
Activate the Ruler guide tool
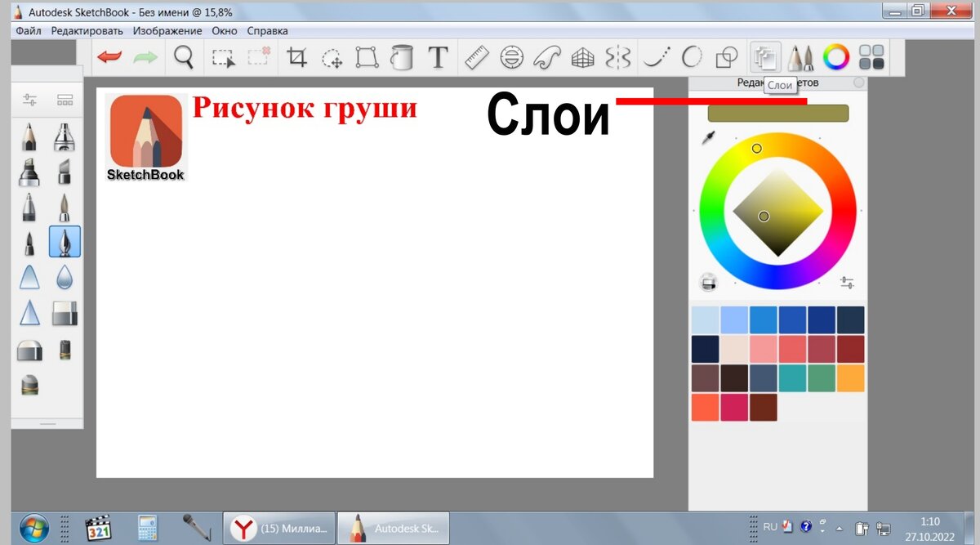[477, 57]
